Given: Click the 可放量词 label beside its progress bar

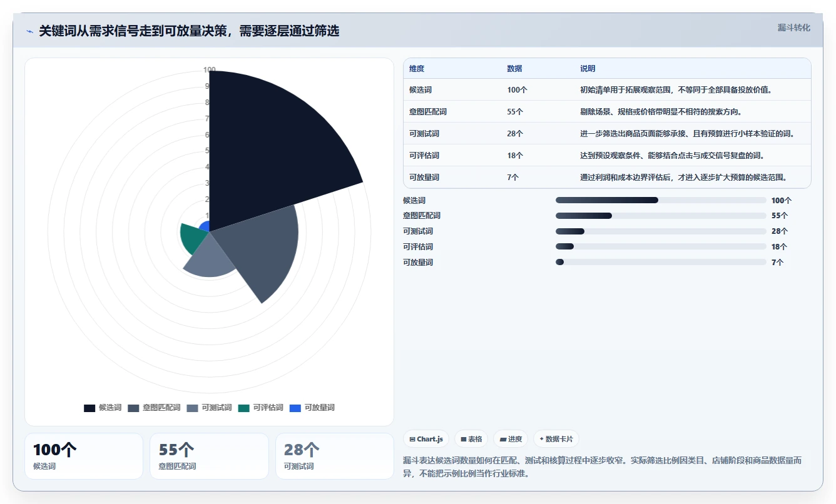Looking at the screenshot, I should [x=418, y=263].
